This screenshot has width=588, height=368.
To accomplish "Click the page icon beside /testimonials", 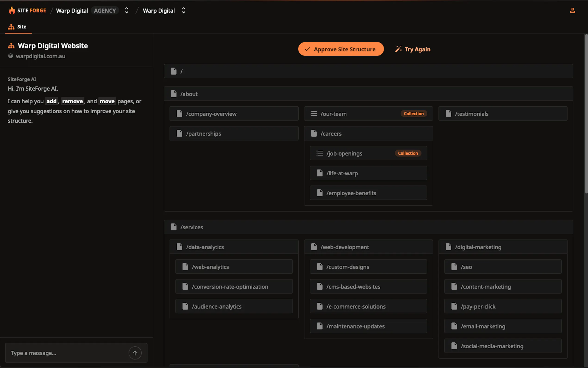I will pyautogui.click(x=448, y=114).
